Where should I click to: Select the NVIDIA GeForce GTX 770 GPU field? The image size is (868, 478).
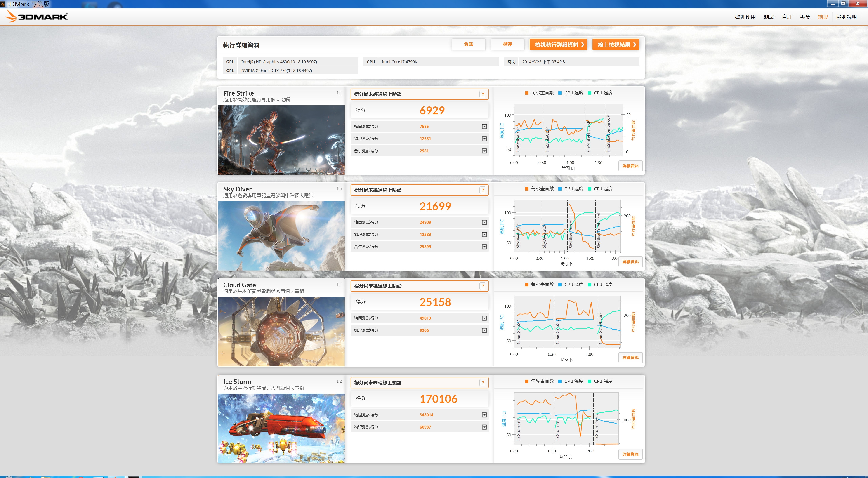[x=298, y=71]
